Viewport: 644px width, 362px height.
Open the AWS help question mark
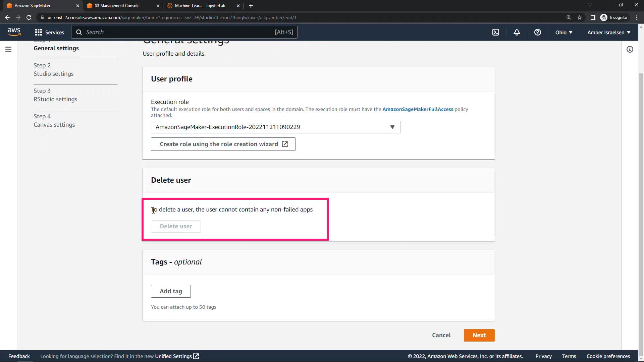click(537, 32)
